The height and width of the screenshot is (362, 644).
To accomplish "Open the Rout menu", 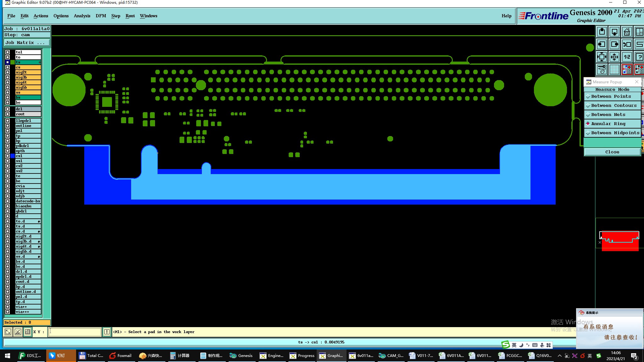I will 130,16.
